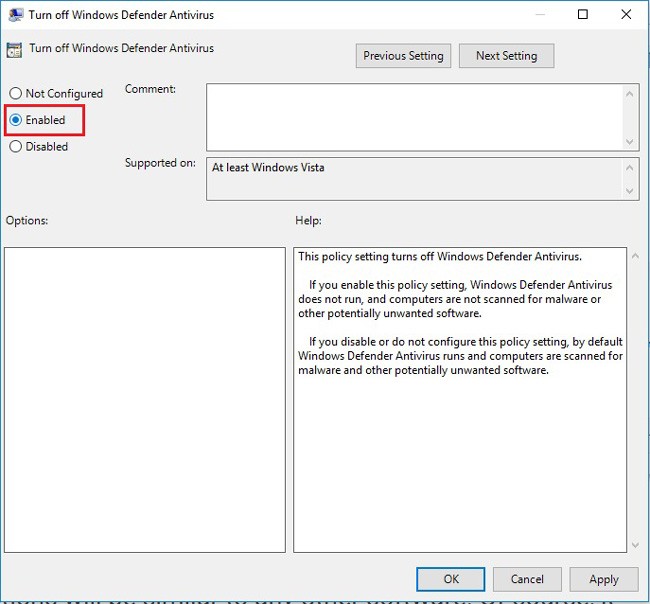Image resolution: width=650 pixels, height=604 pixels.
Task: Click 'This policy setting turns off' help text
Action: [440, 257]
